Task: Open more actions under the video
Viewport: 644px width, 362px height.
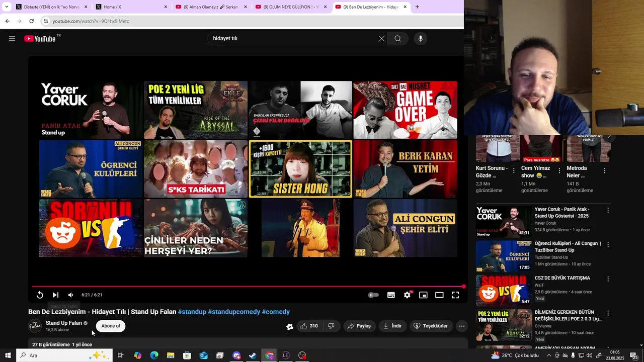Action: (x=462, y=326)
